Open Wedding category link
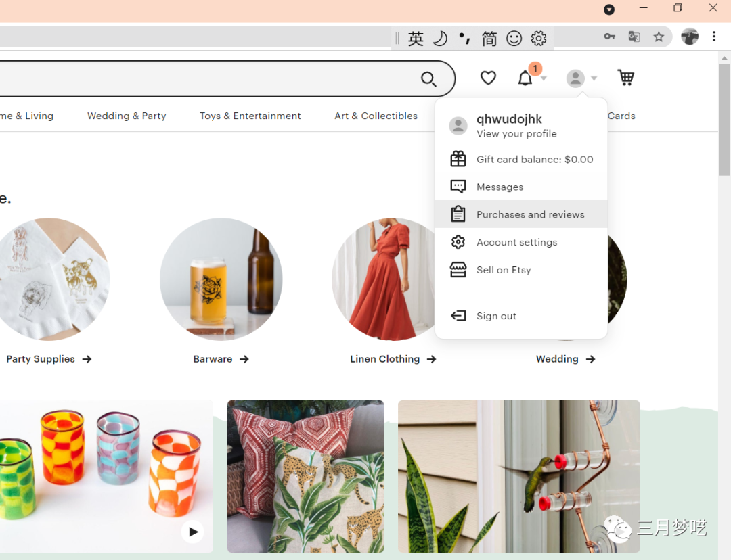Image resolution: width=731 pixels, height=560 pixels. (x=565, y=359)
